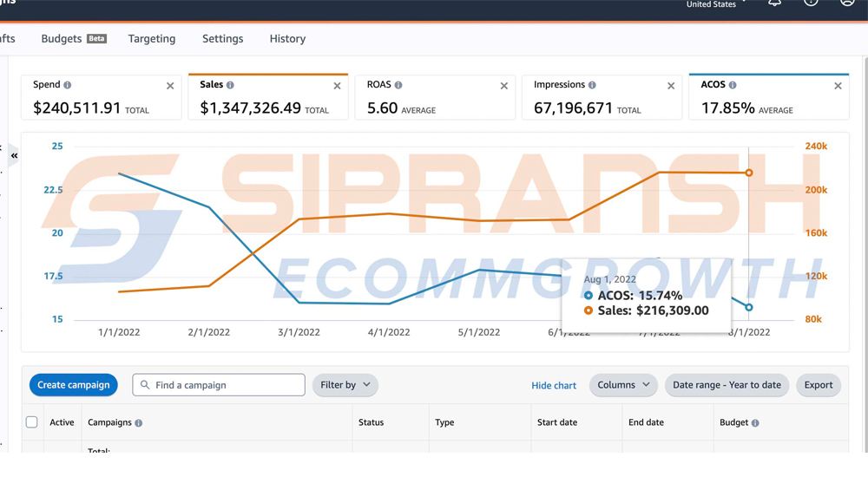Go to the History tab
The height and width of the screenshot is (503, 868).
pos(287,39)
